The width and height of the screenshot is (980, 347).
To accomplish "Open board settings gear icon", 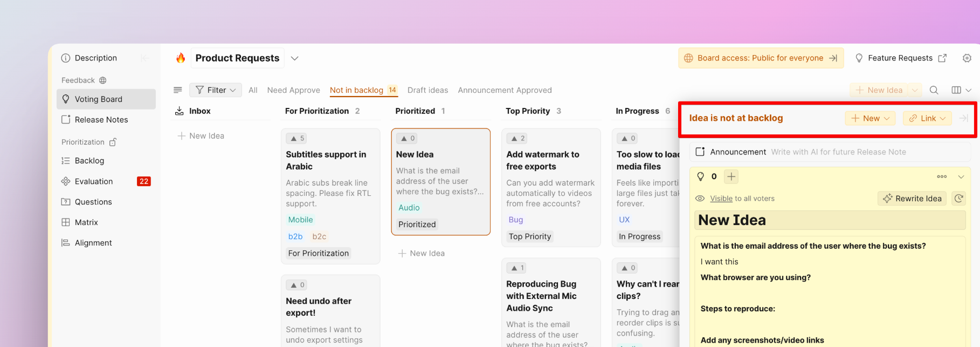I will [967, 58].
